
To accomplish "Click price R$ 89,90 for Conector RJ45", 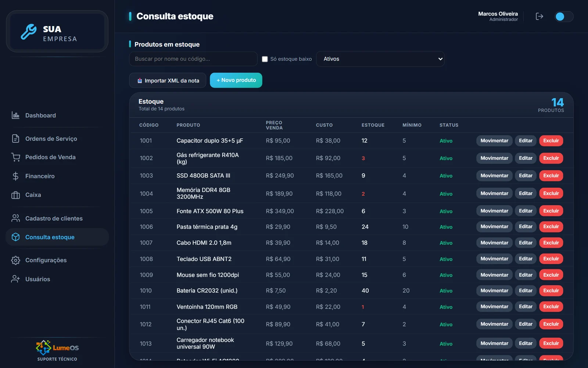I will [x=278, y=324].
